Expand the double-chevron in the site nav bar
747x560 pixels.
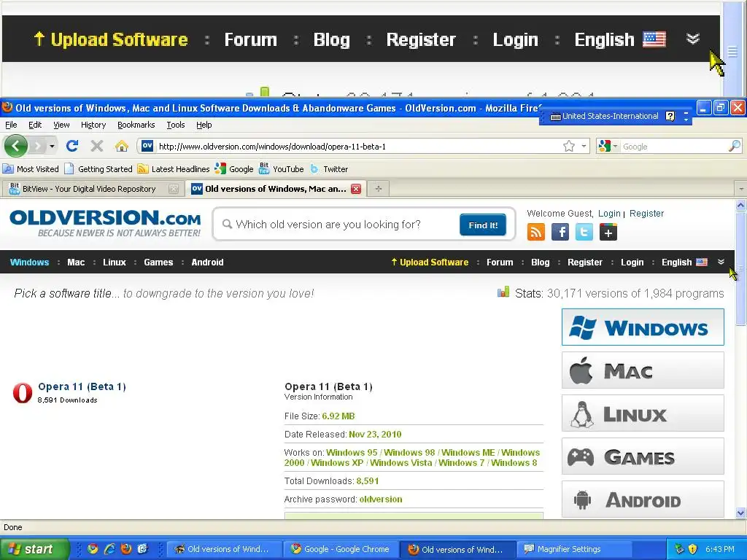[x=721, y=262]
